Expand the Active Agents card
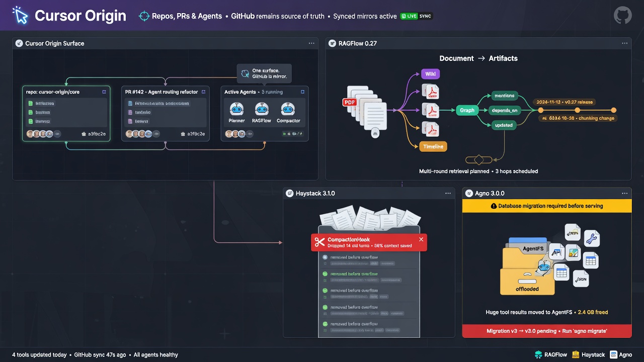The height and width of the screenshot is (362, 644). click(302, 92)
